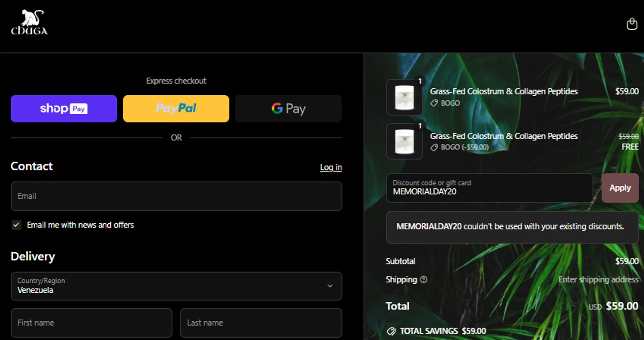Click the FREE price label
Screen dimensions: 644x340
tap(630, 147)
